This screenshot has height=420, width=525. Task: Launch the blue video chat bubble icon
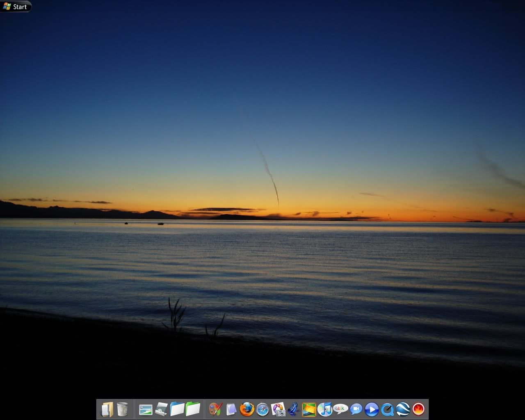tap(356, 409)
